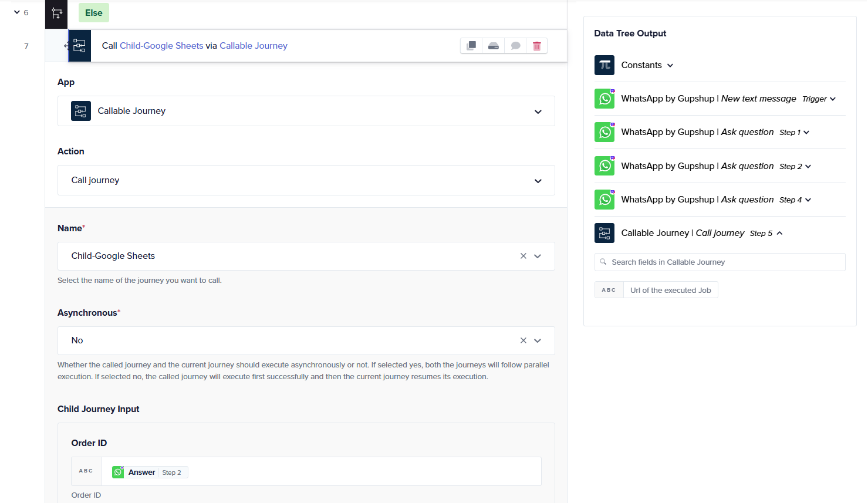
Task: Expand WhatsApp Ask question Step 2
Action: (808, 166)
